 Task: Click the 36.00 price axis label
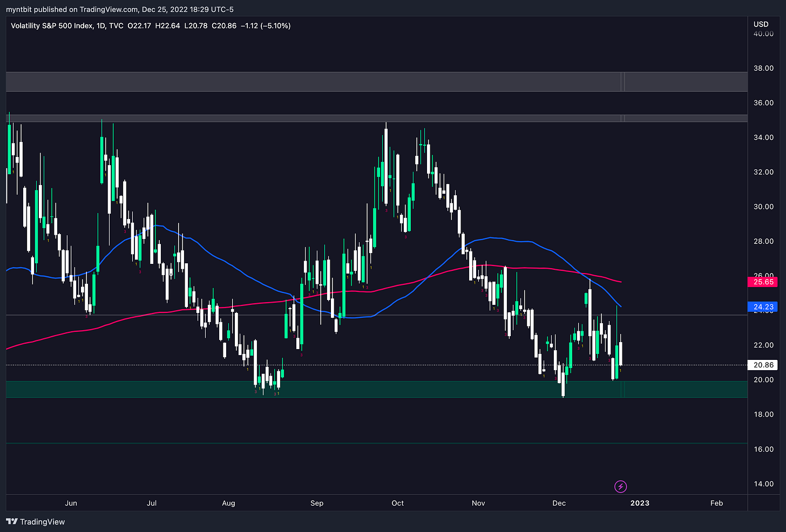click(763, 103)
